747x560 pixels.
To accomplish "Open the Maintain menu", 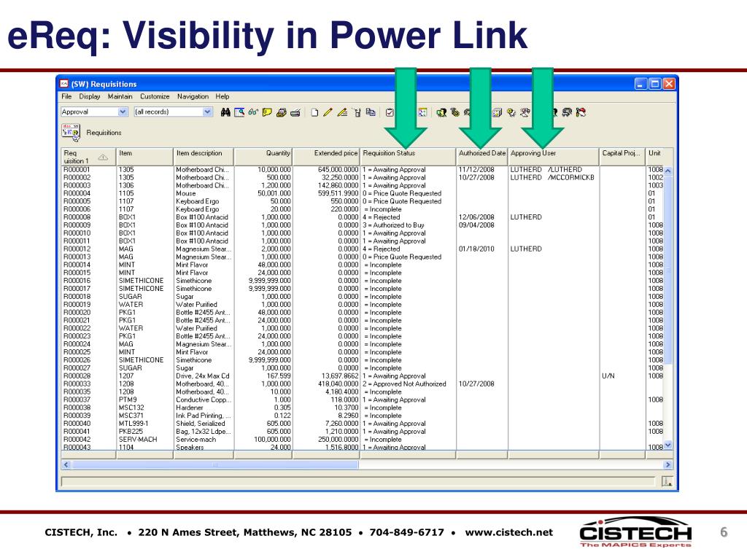I will (x=120, y=96).
